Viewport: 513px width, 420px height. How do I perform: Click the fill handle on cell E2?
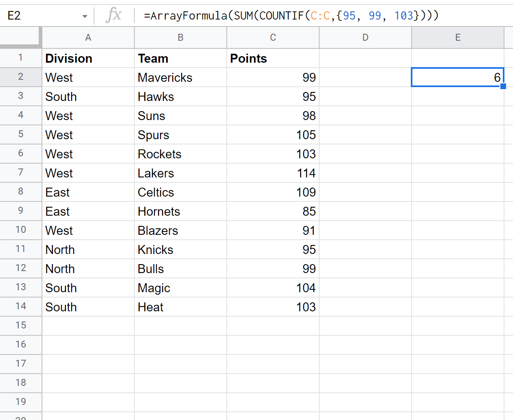503,86
